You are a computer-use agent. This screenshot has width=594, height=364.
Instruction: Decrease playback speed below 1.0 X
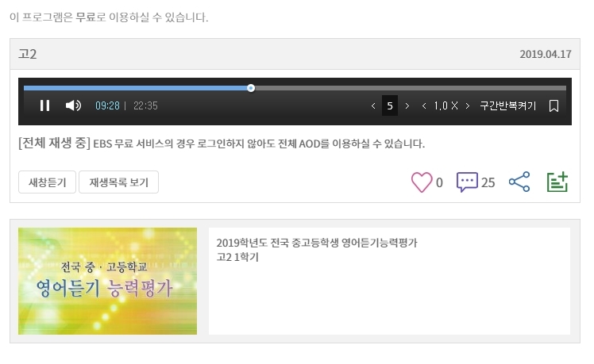tap(424, 106)
